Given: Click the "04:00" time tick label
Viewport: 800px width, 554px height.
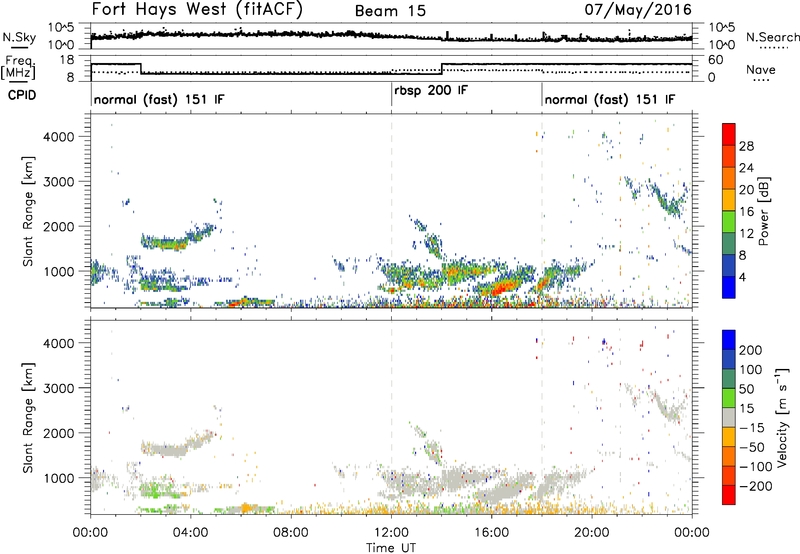Looking at the screenshot, I should pos(191,533).
